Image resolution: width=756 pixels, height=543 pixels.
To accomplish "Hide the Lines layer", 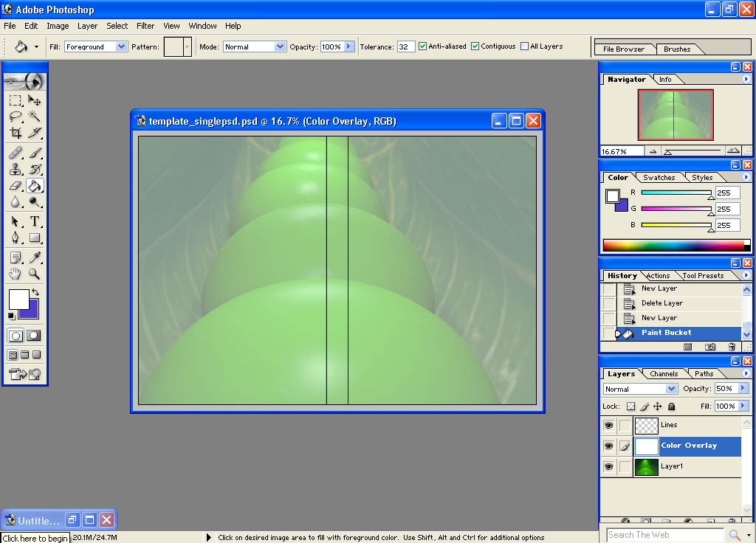I will coord(608,425).
